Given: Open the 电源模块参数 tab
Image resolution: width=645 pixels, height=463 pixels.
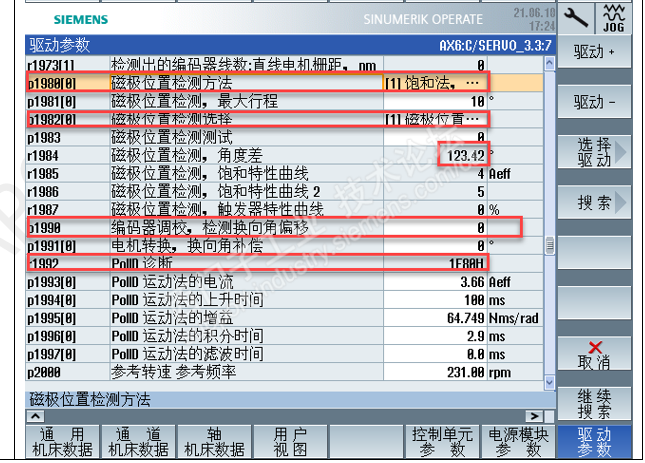Looking at the screenshot, I should pyautogui.click(x=518, y=442).
